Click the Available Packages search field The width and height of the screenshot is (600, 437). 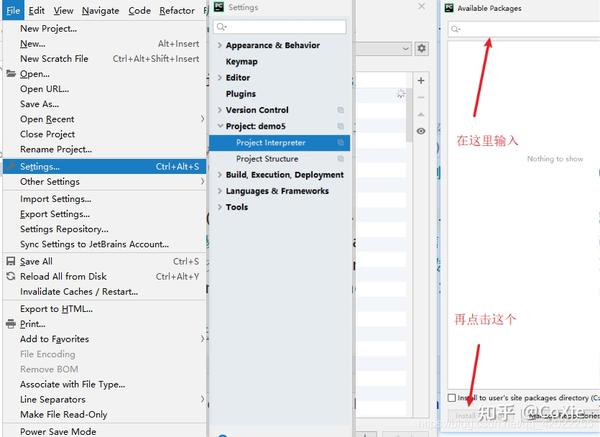click(x=523, y=29)
